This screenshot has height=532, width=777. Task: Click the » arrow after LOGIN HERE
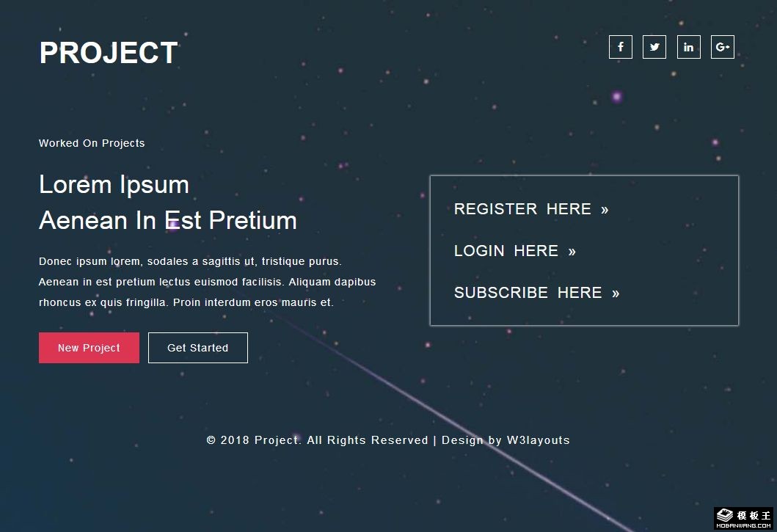point(572,252)
